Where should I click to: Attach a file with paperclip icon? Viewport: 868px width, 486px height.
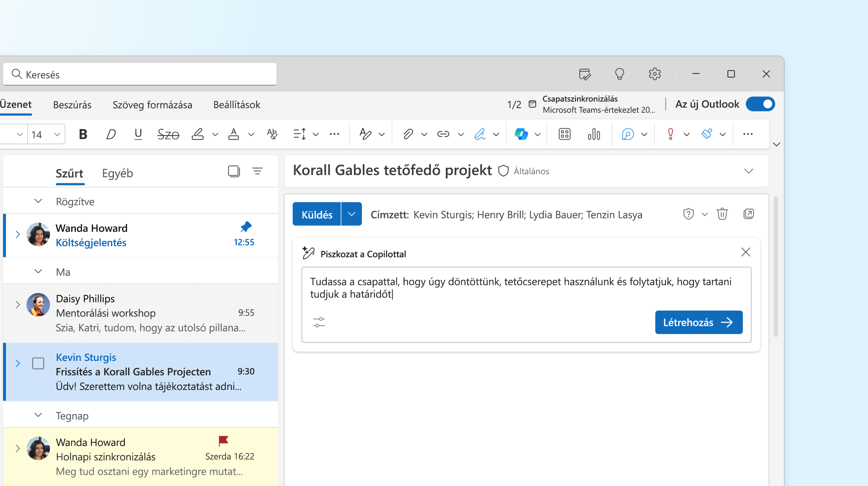pyautogui.click(x=408, y=134)
